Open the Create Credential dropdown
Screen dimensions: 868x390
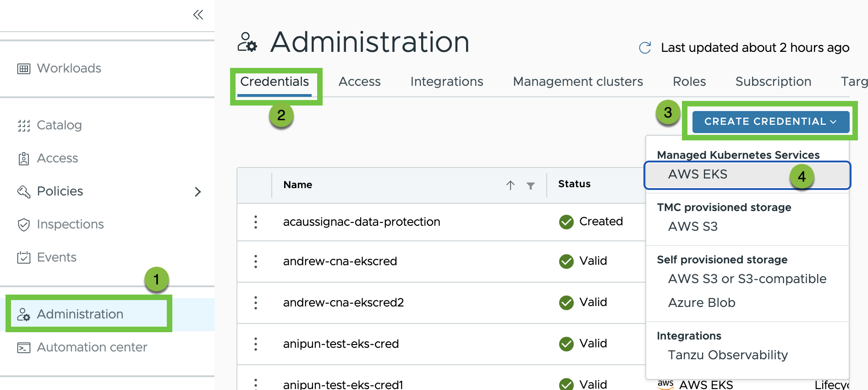point(771,122)
